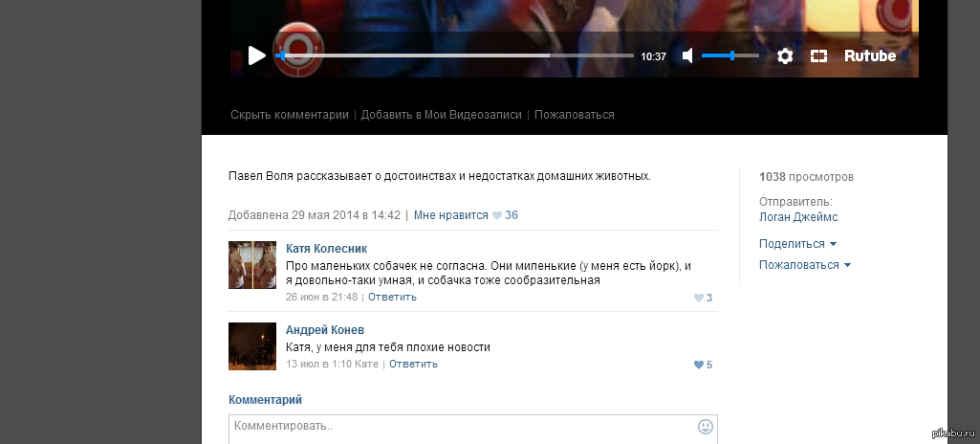Viewport: 980px width, 444px height.
Task: Add the video via Добавить в Мои Видеозаписи
Action: [x=442, y=115]
